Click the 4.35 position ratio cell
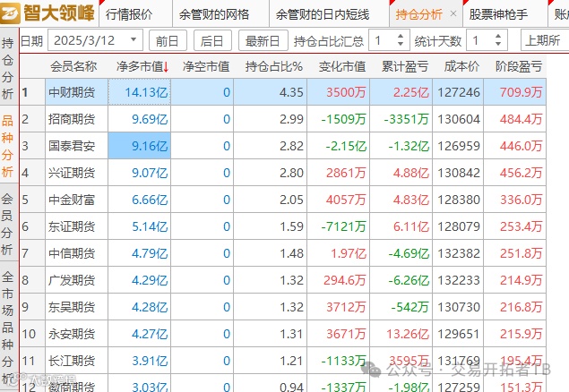569x392 pixels. (x=271, y=92)
